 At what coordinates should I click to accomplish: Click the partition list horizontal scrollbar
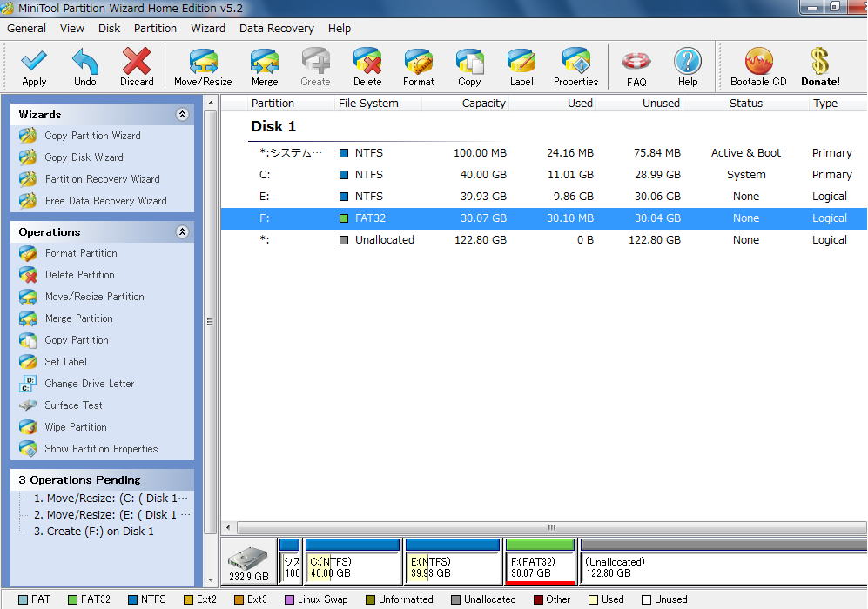[551, 527]
